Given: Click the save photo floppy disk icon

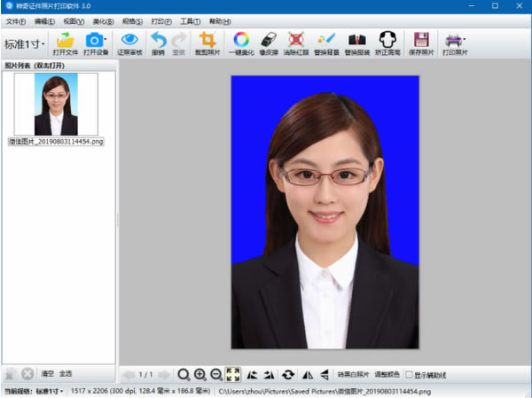Looking at the screenshot, I should [x=421, y=41].
